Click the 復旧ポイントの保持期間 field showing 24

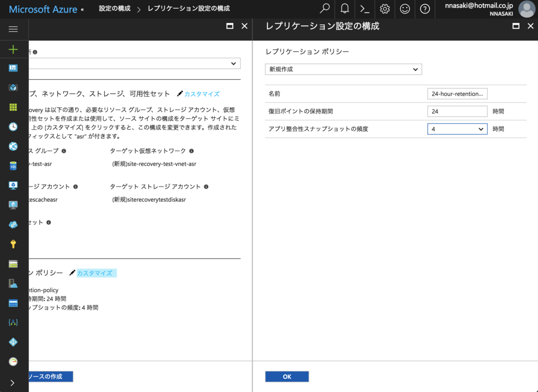coord(457,111)
